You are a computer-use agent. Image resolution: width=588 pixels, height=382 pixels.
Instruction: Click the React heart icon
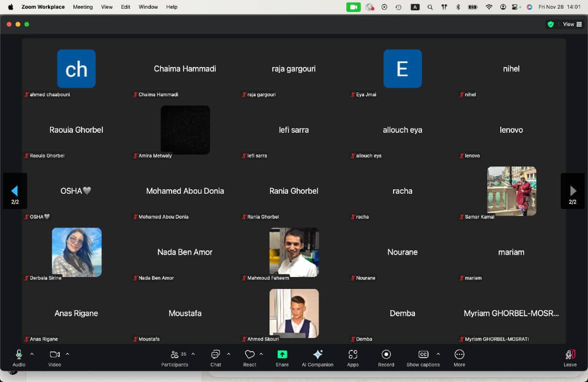pyautogui.click(x=249, y=355)
